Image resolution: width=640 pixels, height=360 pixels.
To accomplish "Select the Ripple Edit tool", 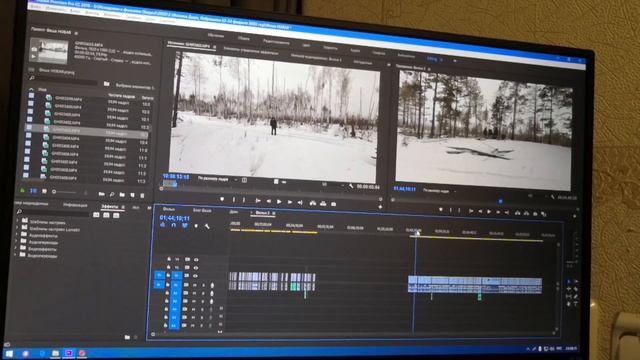I will coord(569,289).
